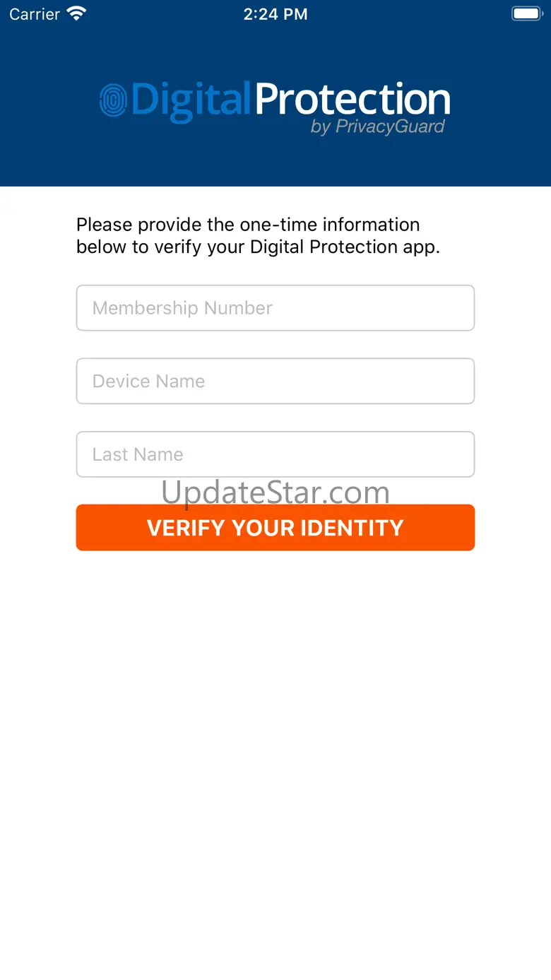Click "Digital Protection app." in the instruction text
Image resolution: width=551 pixels, height=980 pixels.
(x=345, y=247)
